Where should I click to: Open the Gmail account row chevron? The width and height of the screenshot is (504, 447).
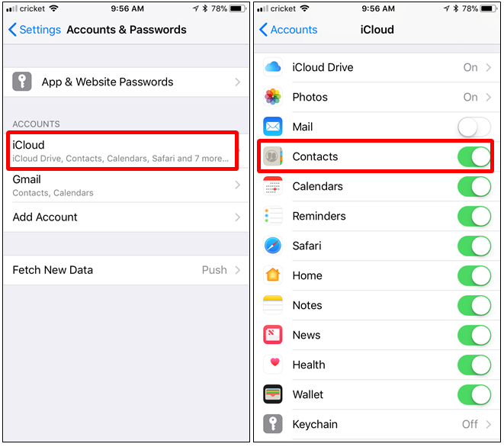238,185
